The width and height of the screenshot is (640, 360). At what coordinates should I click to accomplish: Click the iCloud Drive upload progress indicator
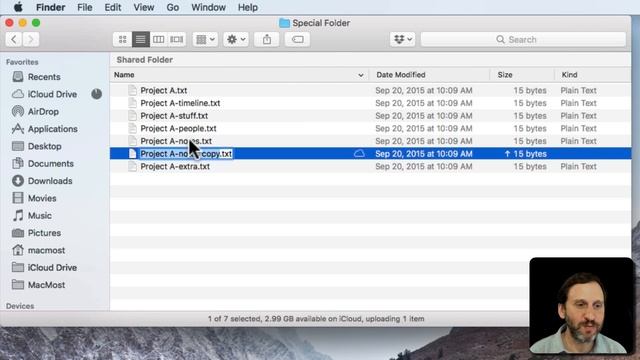click(x=97, y=94)
